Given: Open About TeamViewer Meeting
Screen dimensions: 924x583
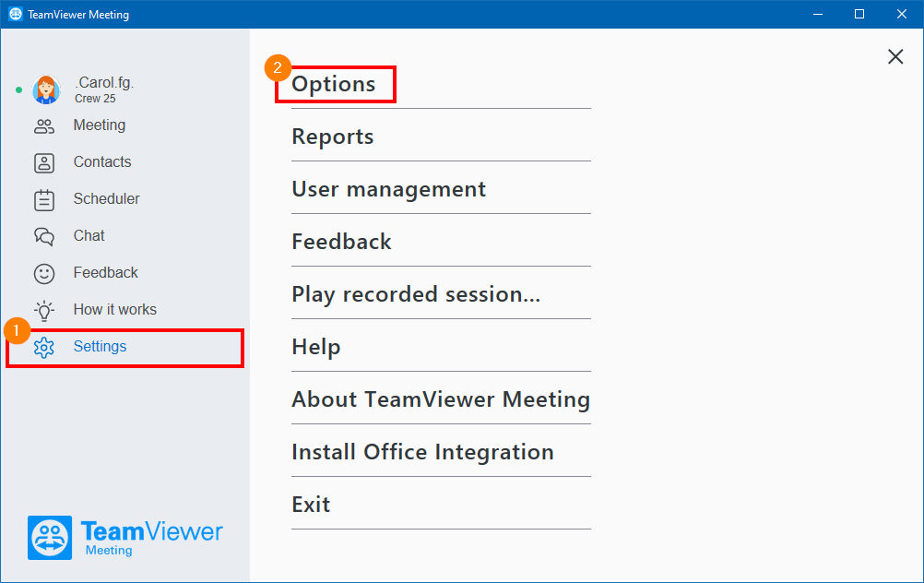Looking at the screenshot, I should 441,399.
